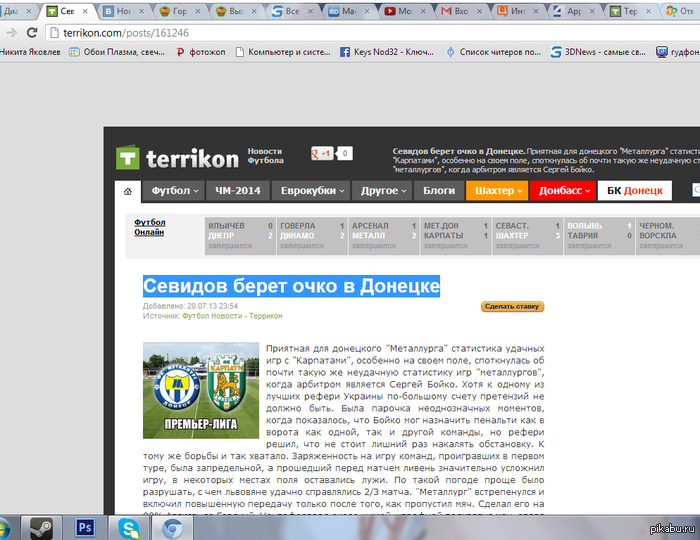The height and width of the screenshot is (540, 700).
Task: Click the home icon in site navigation
Action: (x=127, y=191)
